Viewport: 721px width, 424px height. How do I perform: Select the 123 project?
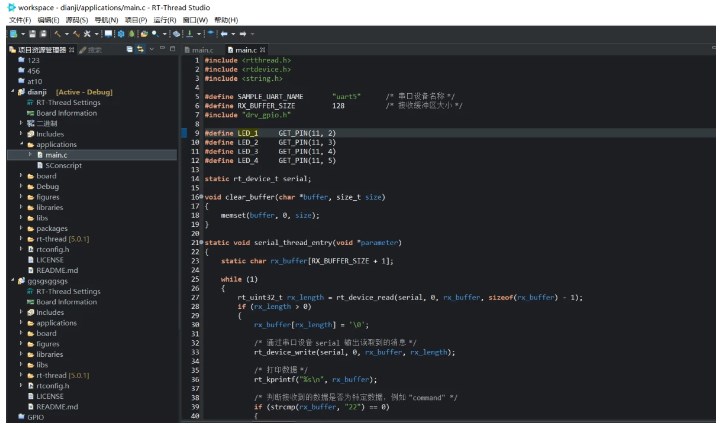[x=33, y=60]
